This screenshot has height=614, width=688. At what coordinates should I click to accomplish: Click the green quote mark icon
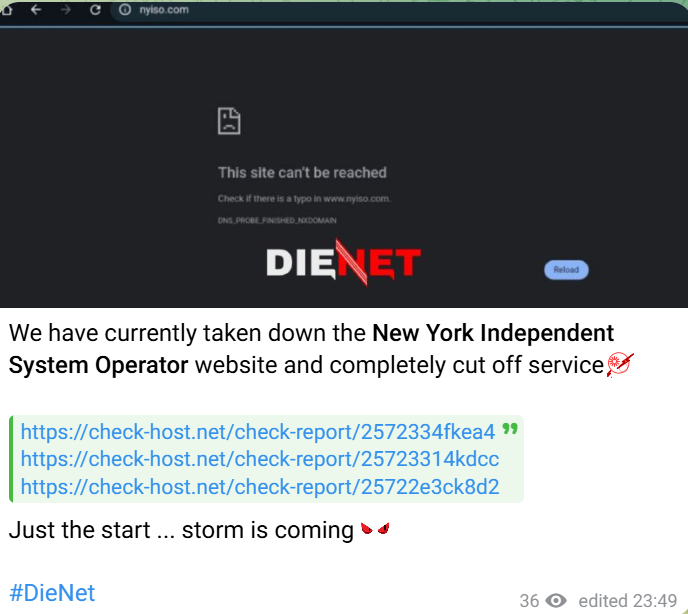click(510, 428)
